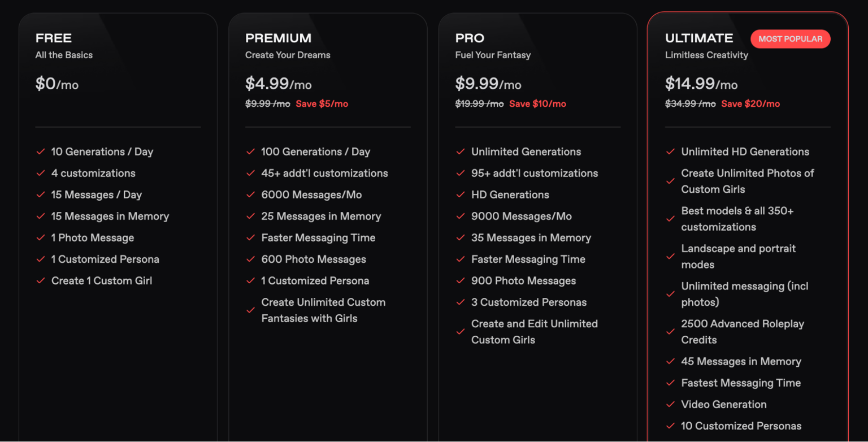Click the checkmark next to HD Generations in Pro
Screen dimensions: 868x442
(461, 195)
